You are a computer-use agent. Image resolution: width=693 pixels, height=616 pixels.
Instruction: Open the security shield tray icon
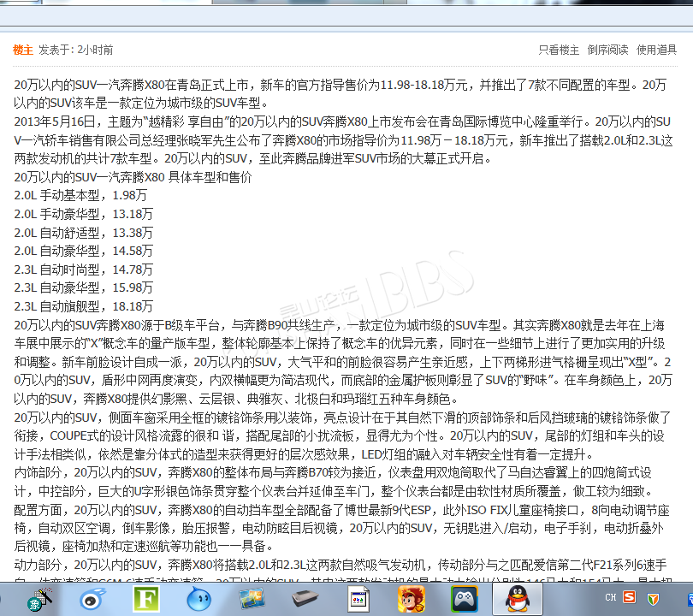[x=653, y=599]
